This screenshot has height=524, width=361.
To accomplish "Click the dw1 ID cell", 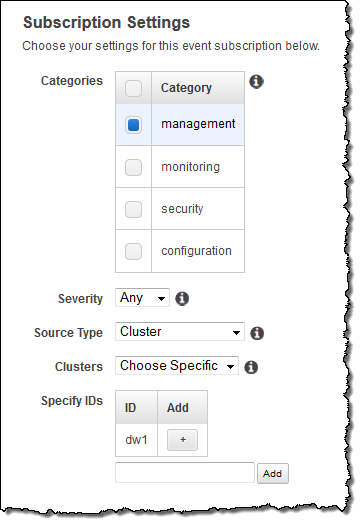I will coord(136,440).
